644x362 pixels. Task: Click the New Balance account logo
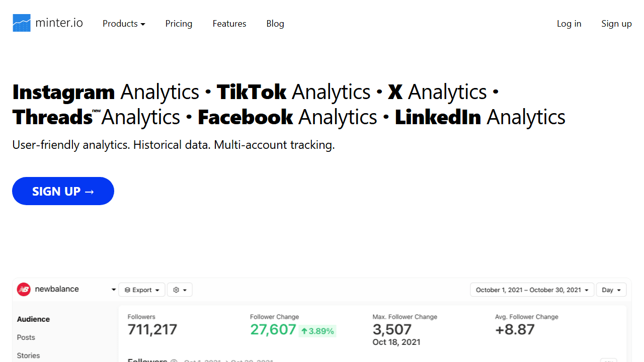pyautogui.click(x=24, y=289)
